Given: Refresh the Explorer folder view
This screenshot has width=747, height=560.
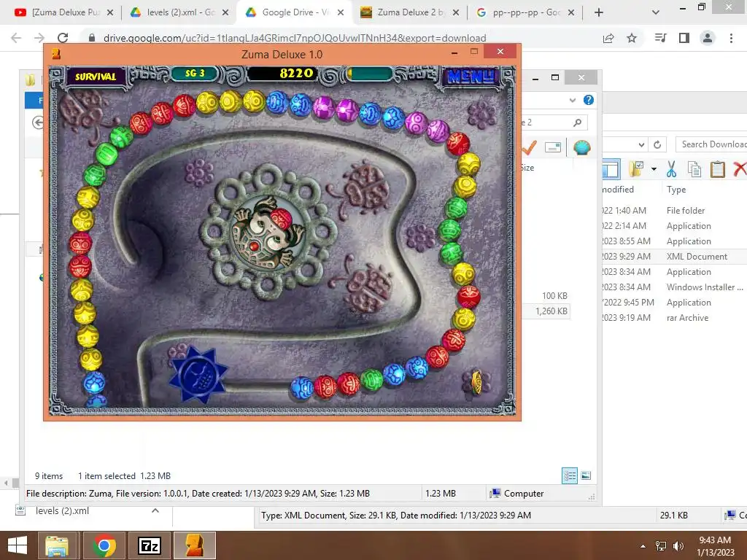Looking at the screenshot, I should tap(657, 144).
